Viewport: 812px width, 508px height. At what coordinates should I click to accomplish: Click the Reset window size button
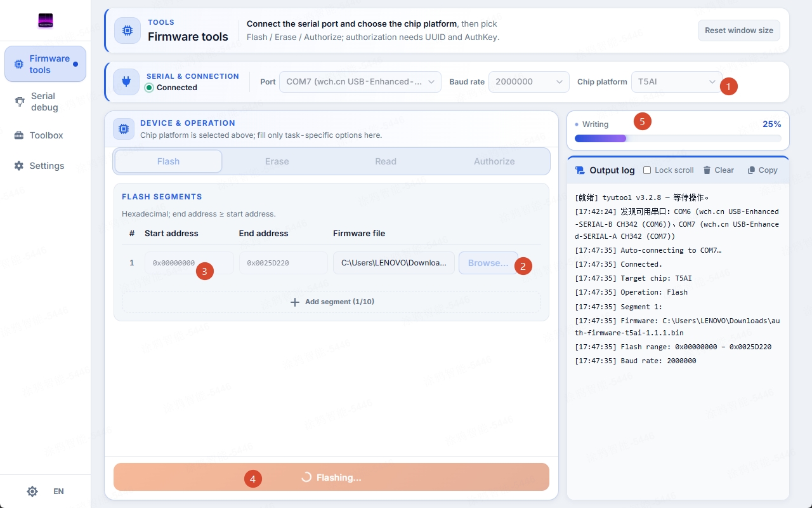[739, 30]
